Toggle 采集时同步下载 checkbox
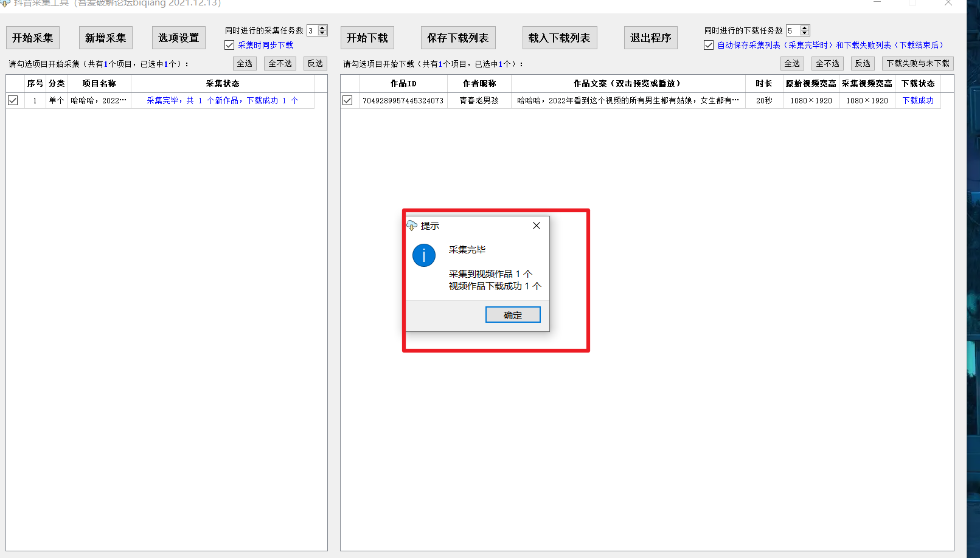 coord(229,45)
